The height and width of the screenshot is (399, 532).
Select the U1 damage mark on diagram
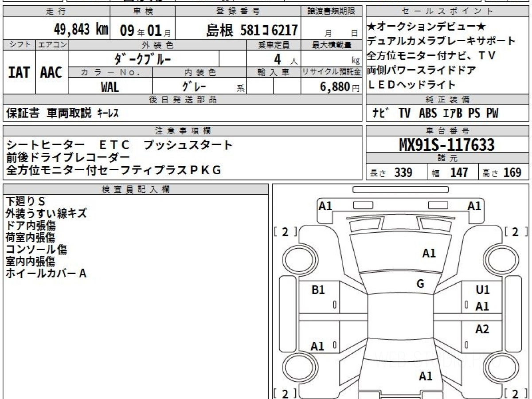[x=483, y=290]
